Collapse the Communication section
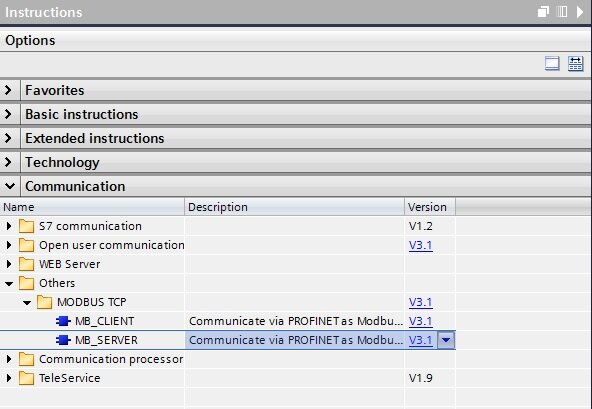 click(10, 186)
